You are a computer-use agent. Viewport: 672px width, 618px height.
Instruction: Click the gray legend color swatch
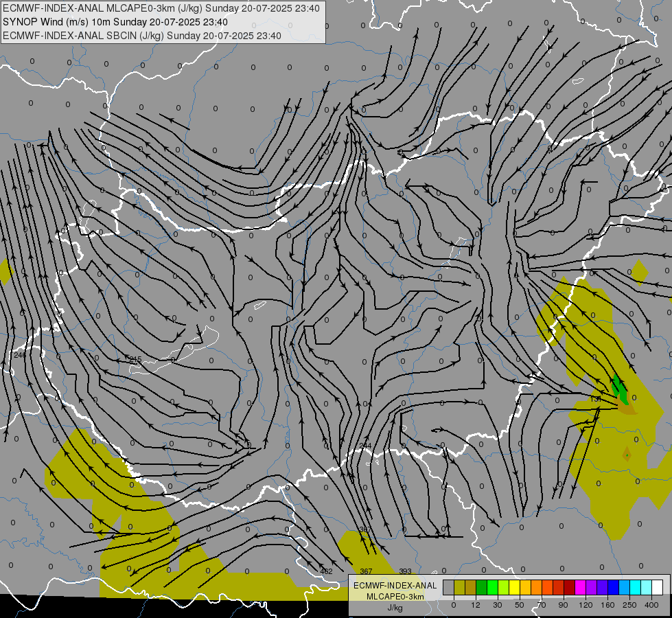tap(448, 587)
